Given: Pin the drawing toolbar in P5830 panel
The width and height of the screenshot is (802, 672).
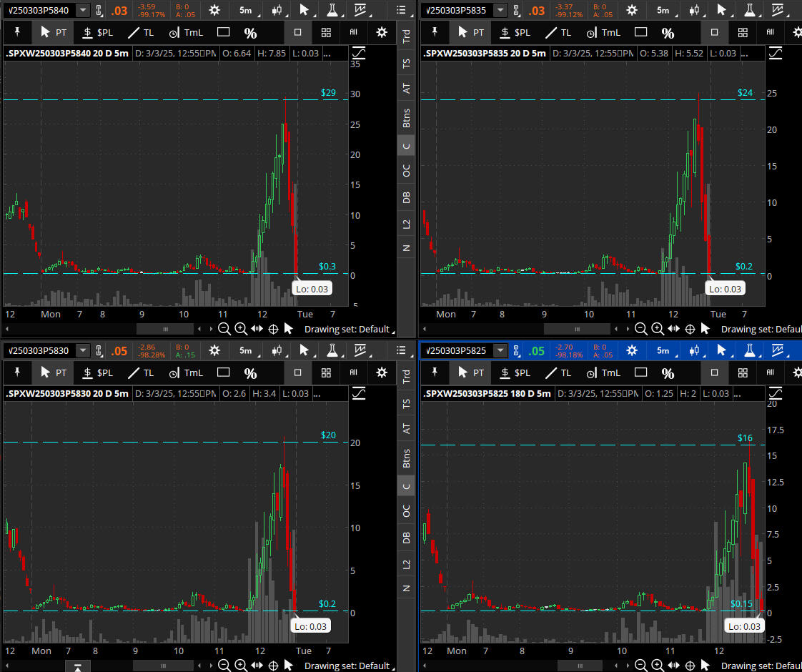Looking at the screenshot, I should tap(18, 372).
